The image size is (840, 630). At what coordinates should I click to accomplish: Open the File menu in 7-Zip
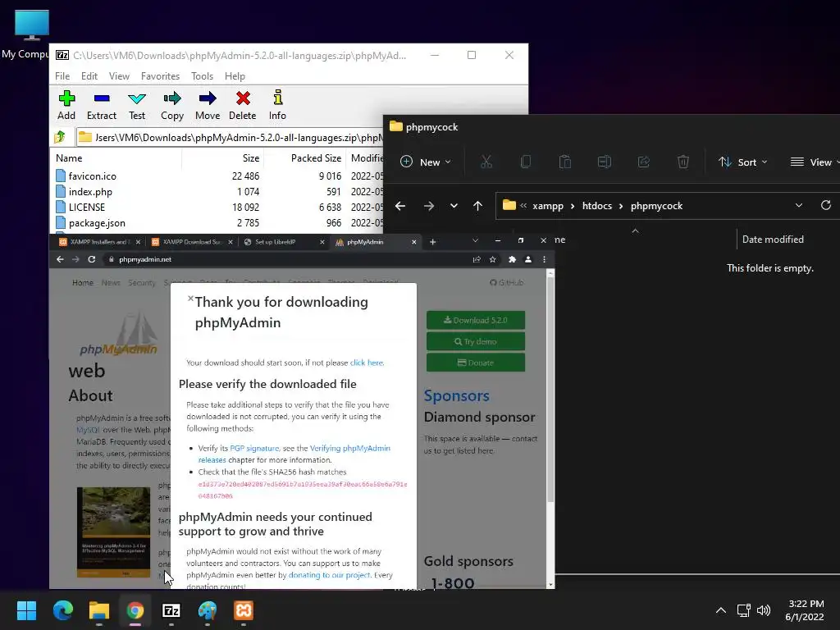(62, 76)
